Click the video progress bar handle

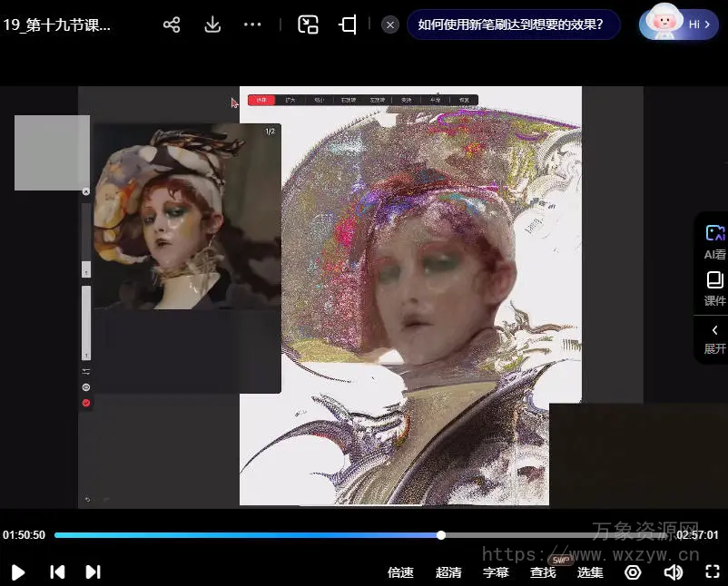pos(441,535)
